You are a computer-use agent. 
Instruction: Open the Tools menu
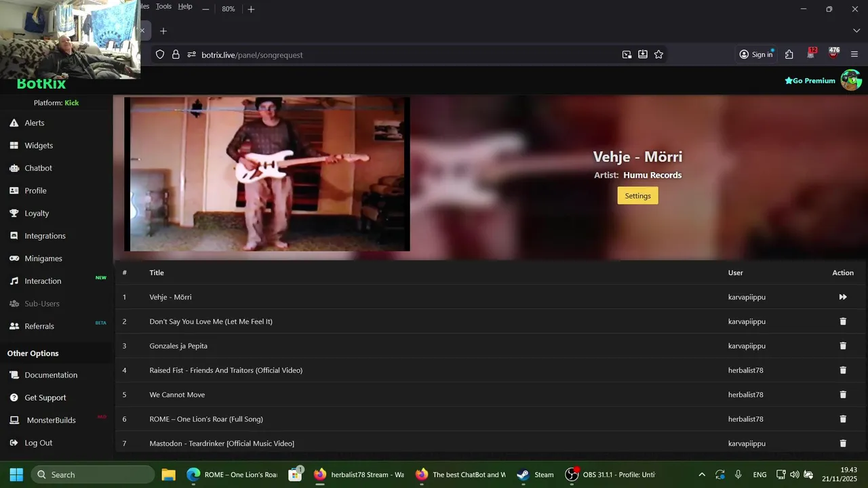pyautogui.click(x=163, y=6)
